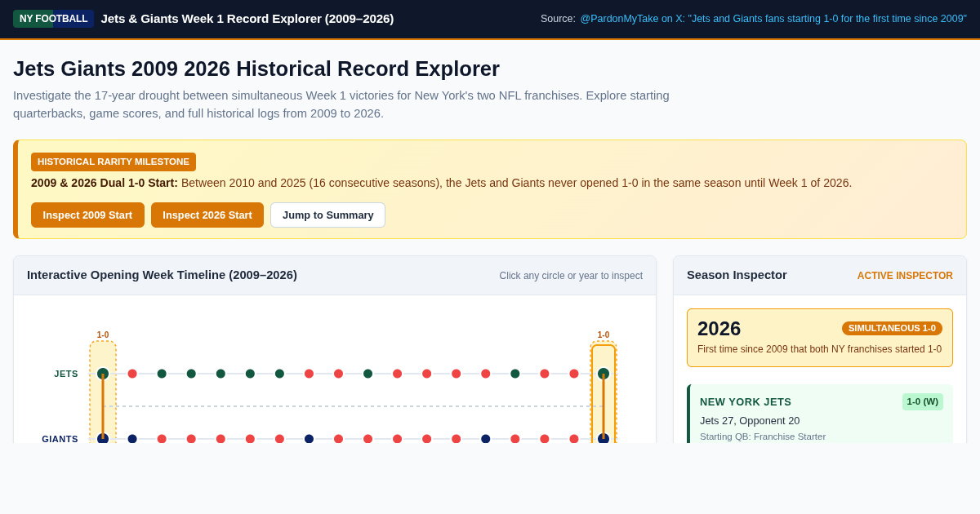The height and width of the screenshot is (514, 980).
Task: Click the HISTORICAL RARITY MILESTONE badge
Action: tap(114, 162)
